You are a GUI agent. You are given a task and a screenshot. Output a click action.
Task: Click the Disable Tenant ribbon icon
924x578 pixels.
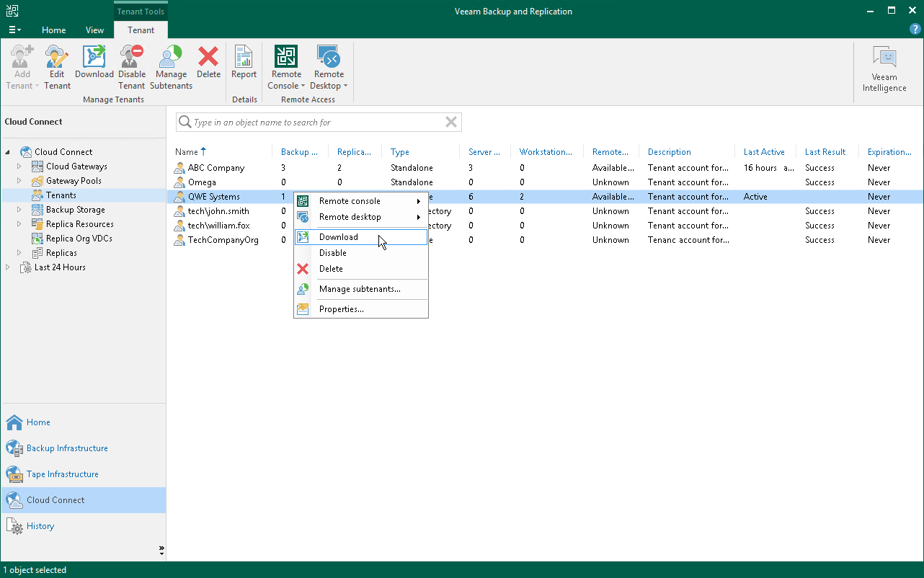click(x=132, y=66)
